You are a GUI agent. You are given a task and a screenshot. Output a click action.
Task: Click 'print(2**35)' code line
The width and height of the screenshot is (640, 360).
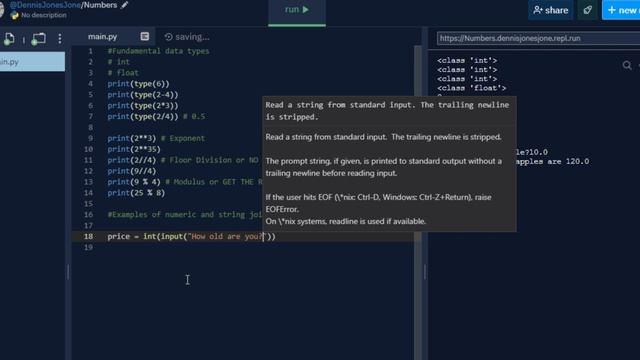pos(134,149)
